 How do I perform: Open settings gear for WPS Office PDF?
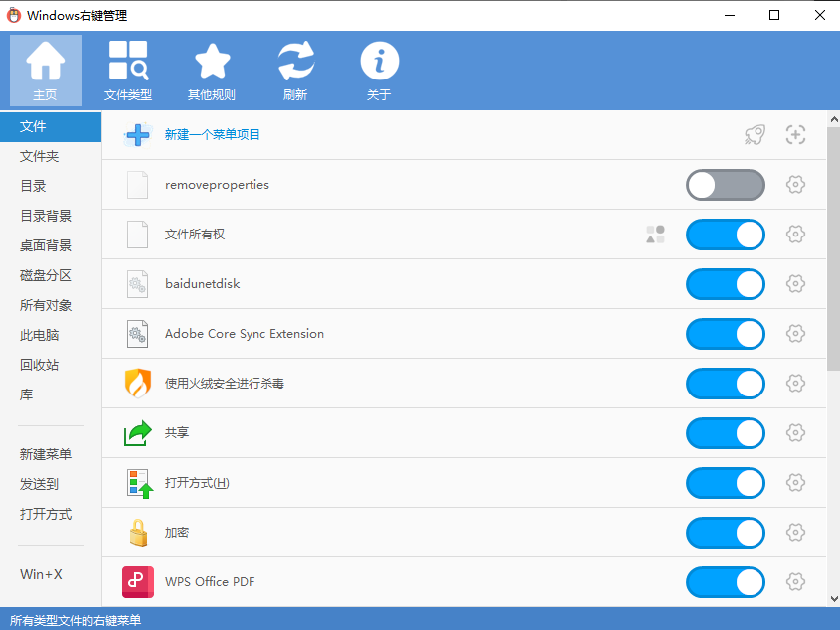(795, 581)
